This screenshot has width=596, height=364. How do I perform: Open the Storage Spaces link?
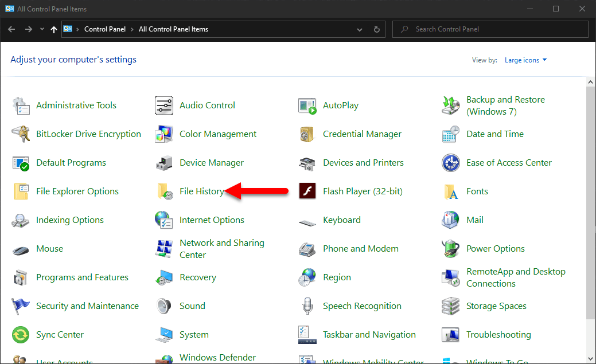click(496, 306)
